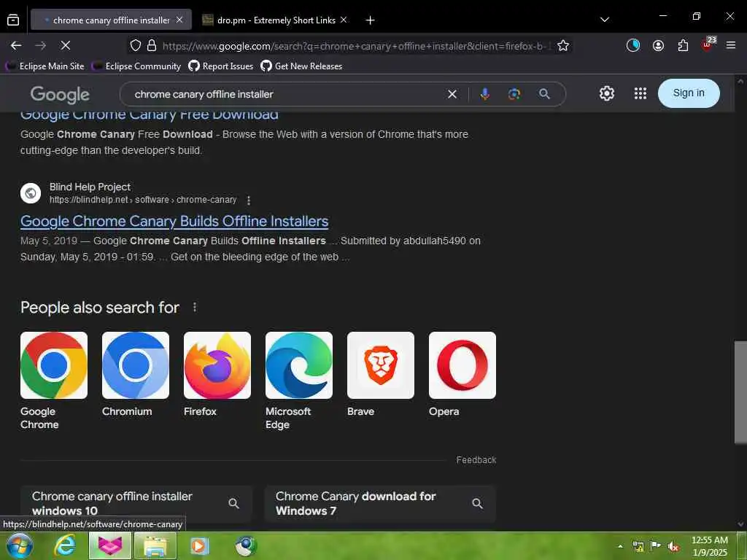Open Google Chrome Canary Builds Offline Installers link
Viewport: 747px width, 560px height.
(174, 222)
